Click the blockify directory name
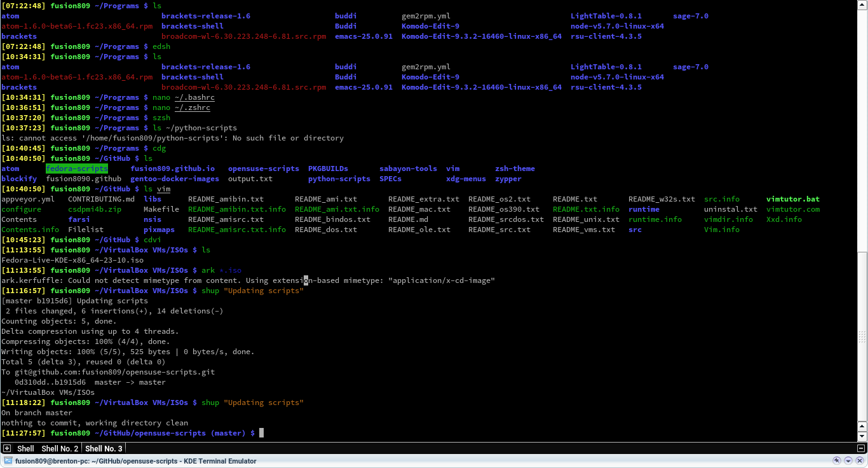 click(x=19, y=179)
